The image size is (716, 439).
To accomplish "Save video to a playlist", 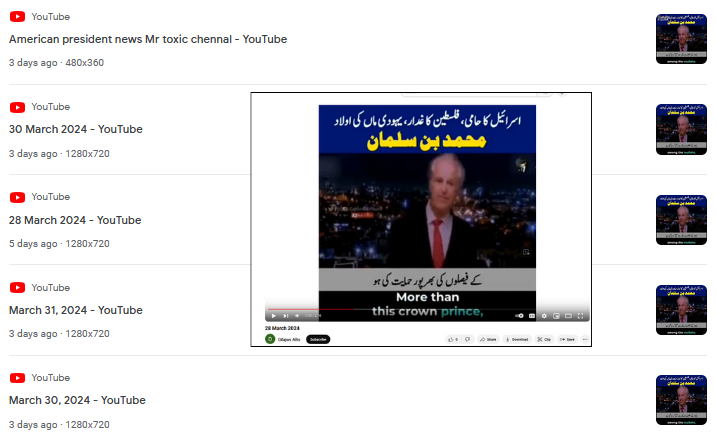I will tap(568, 339).
